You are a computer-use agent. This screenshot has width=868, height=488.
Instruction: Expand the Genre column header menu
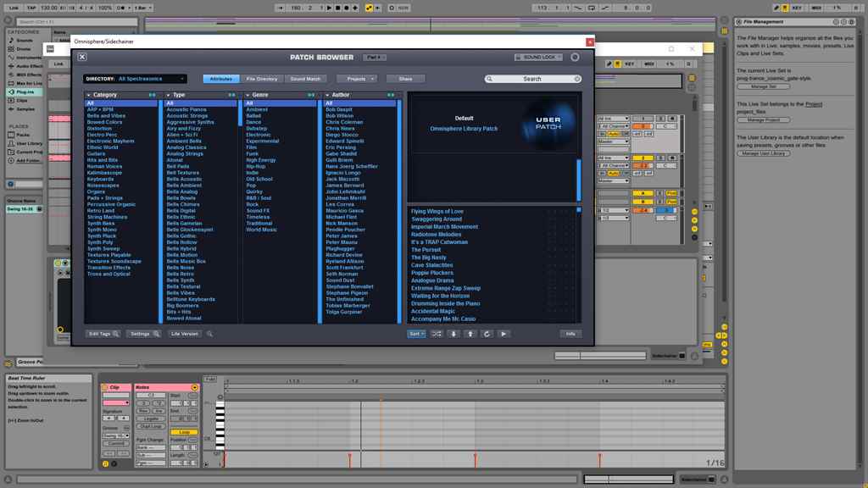[248, 95]
